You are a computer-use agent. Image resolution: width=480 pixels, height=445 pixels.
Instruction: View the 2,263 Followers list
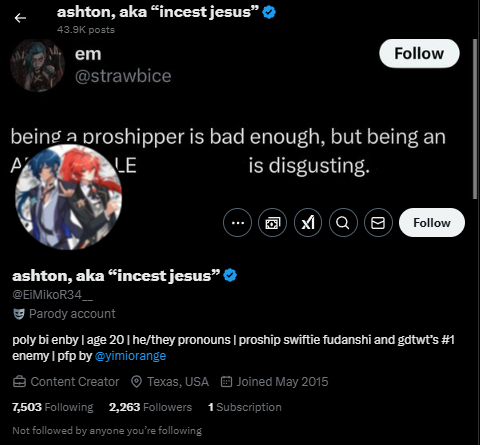[150, 407]
